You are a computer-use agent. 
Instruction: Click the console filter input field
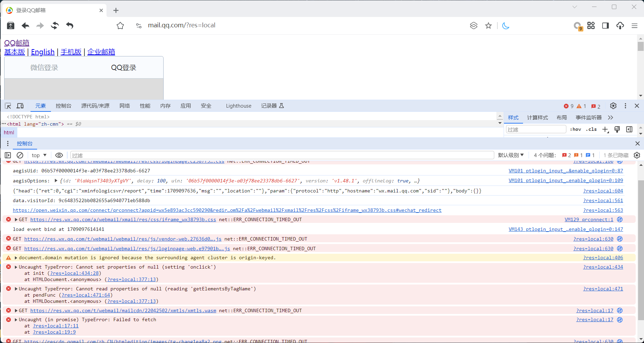coord(282,155)
